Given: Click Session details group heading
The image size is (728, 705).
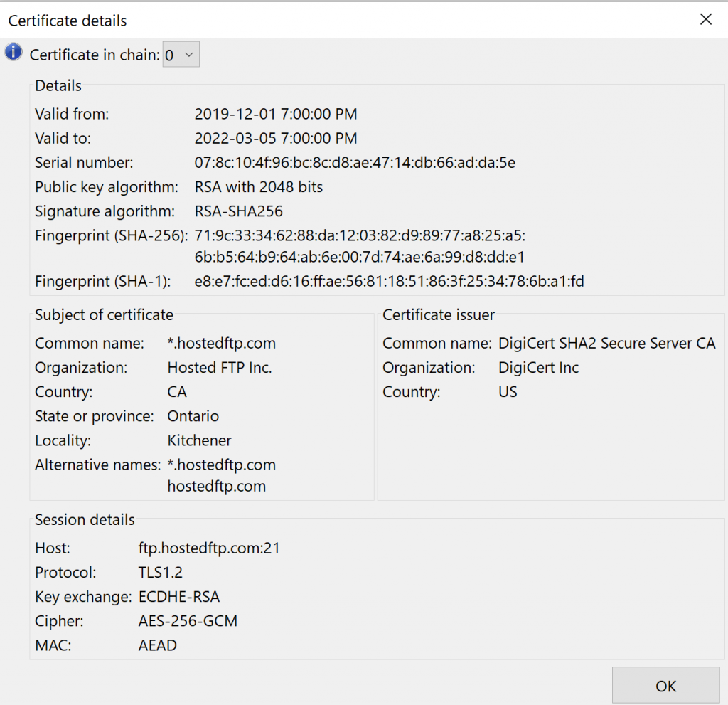Looking at the screenshot, I should tap(85, 519).
